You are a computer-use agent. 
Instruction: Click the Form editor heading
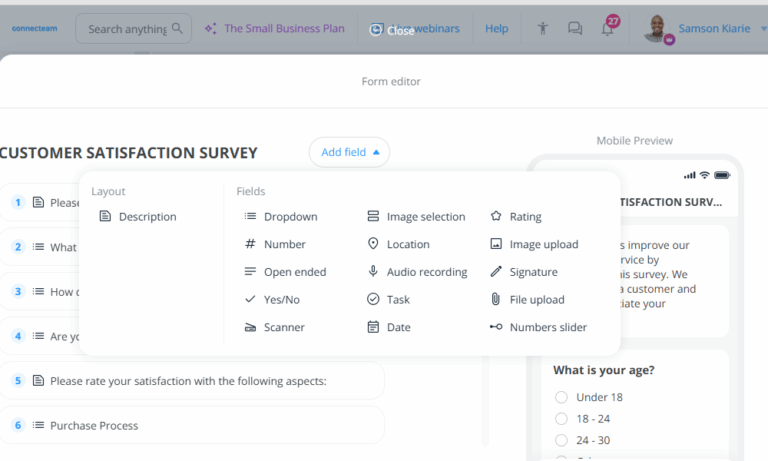coord(391,81)
